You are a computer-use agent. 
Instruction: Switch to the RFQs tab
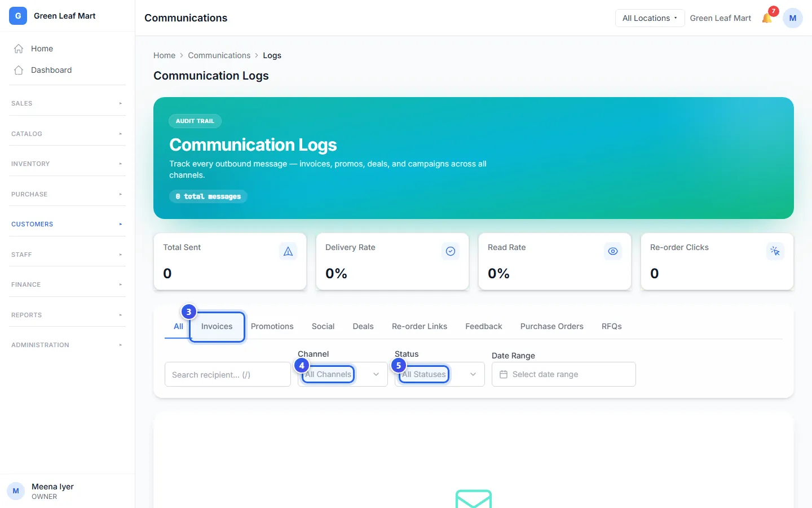pos(612,326)
